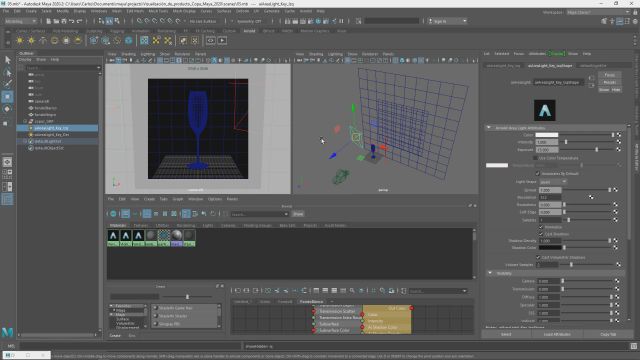Click the New Scene icon in status line
The image size is (640, 360).
pos(49,21)
